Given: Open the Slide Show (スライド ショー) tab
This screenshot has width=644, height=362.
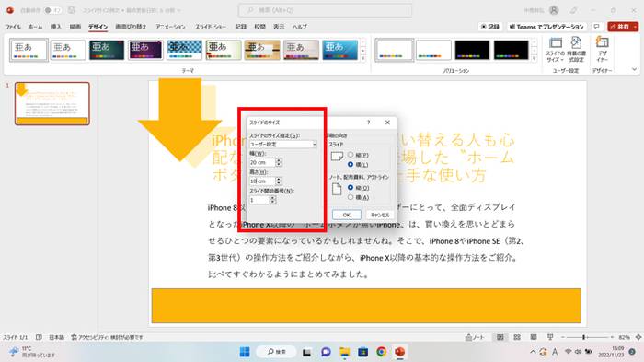Looking at the screenshot, I should pyautogui.click(x=211, y=27).
